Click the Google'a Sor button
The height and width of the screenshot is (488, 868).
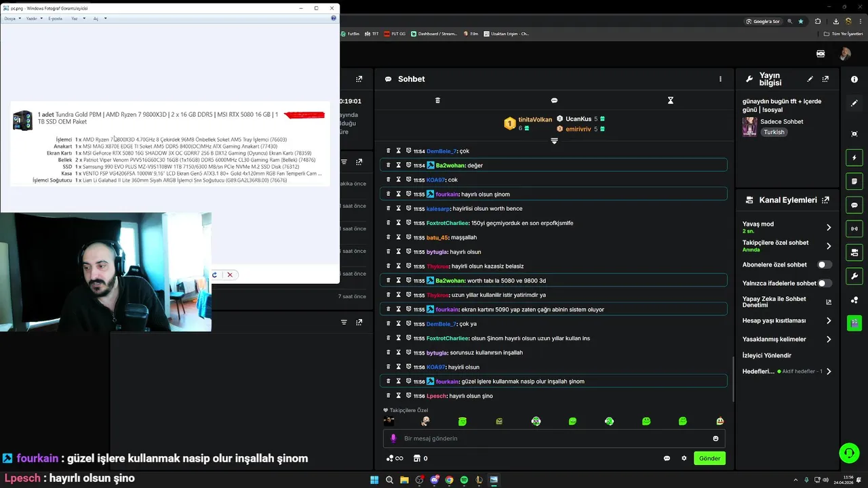pos(763,21)
